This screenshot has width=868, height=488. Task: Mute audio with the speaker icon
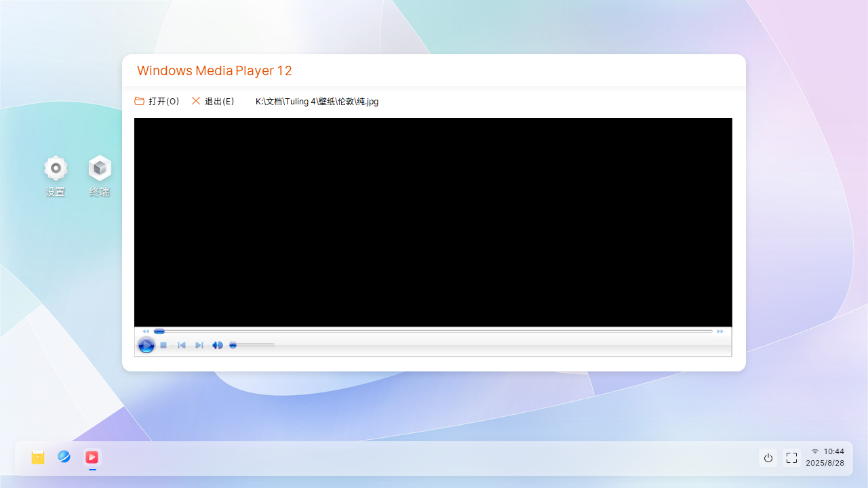217,346
